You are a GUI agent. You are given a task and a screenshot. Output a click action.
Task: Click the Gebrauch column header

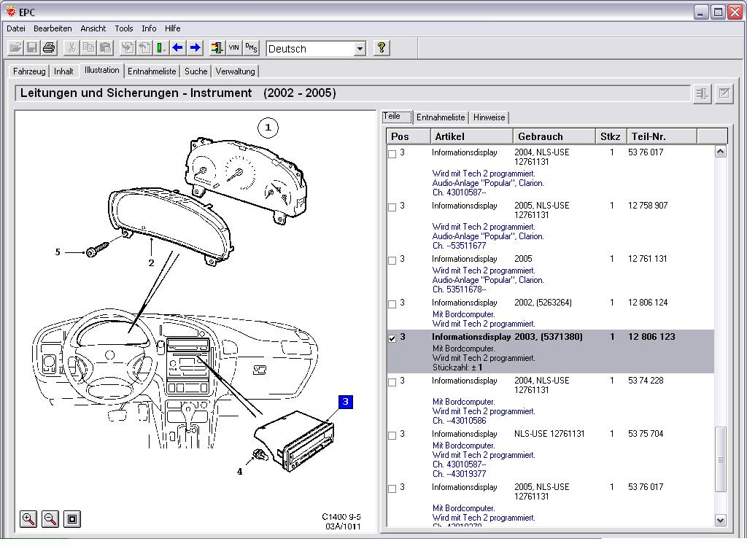[554, 136]
